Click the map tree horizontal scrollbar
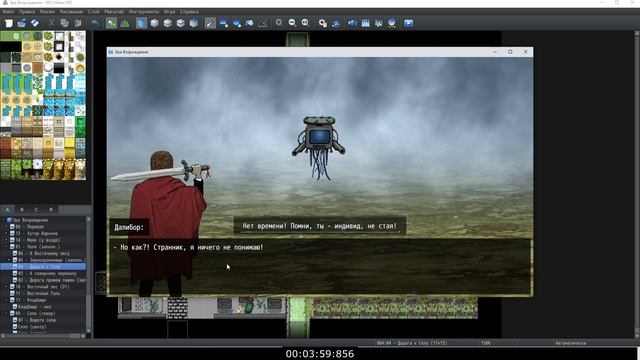Screen dimensions: 640x360 (43, 336)
